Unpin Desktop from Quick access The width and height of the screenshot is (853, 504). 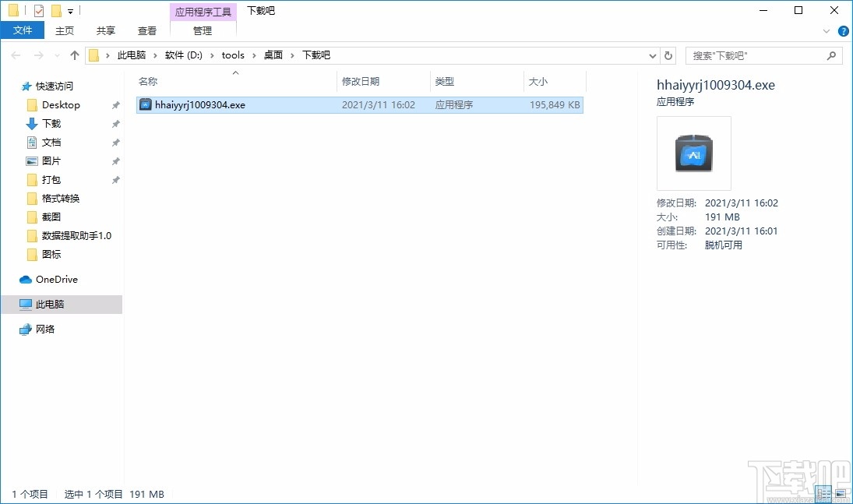115,104
